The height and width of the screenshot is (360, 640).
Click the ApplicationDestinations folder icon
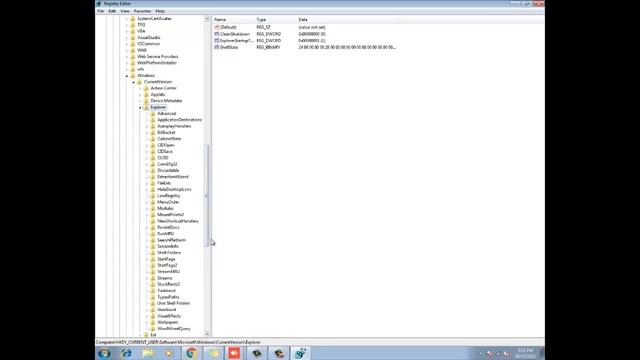tap(153, 120)
